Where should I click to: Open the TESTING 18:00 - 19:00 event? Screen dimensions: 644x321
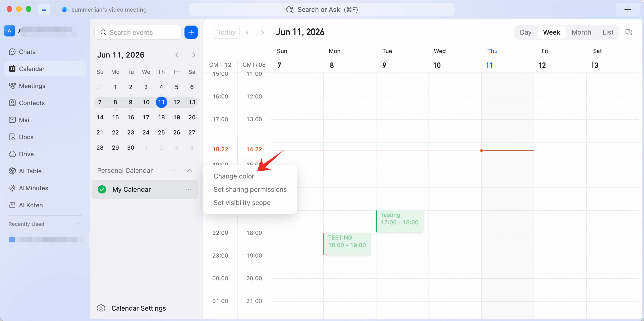[347, 244]
